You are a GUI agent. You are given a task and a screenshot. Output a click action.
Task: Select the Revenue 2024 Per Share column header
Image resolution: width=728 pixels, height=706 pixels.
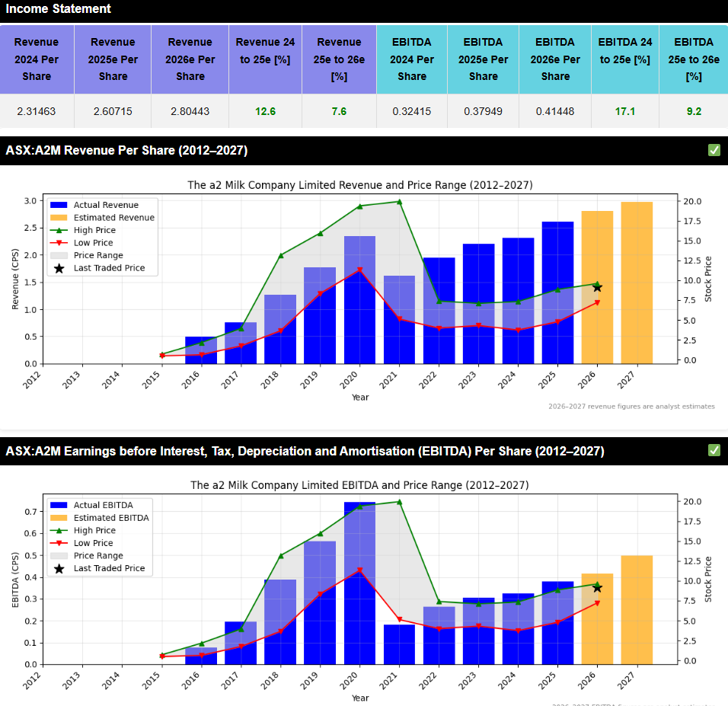[x=37, y=59]
